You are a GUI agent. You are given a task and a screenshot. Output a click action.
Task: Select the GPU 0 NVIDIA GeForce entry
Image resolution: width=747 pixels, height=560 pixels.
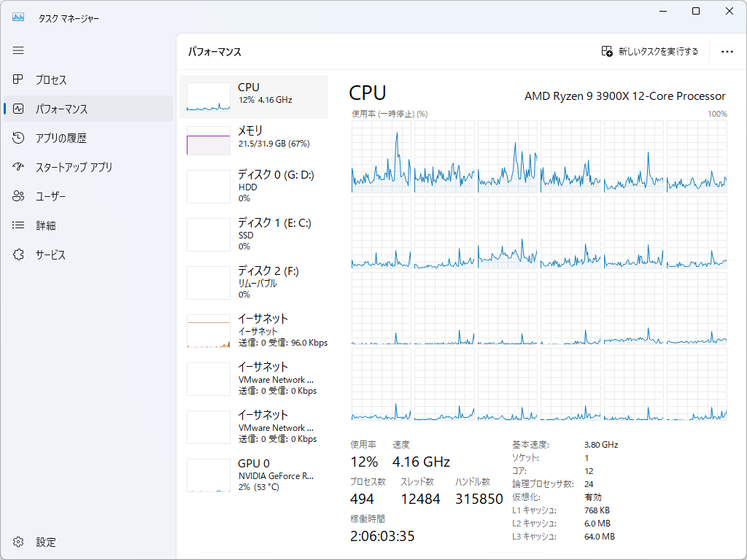(254, 475)
